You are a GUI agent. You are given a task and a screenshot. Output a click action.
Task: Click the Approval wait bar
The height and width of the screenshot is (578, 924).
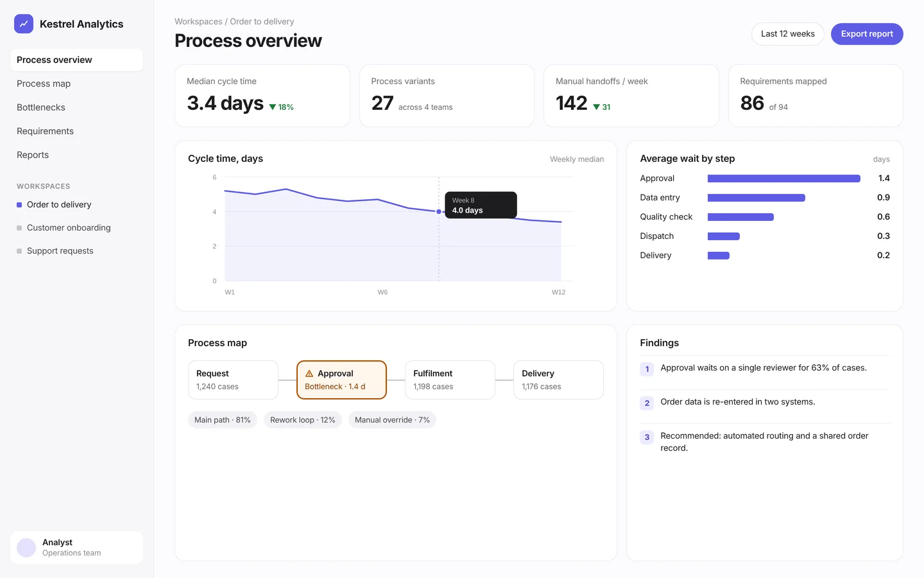[783, 179]
